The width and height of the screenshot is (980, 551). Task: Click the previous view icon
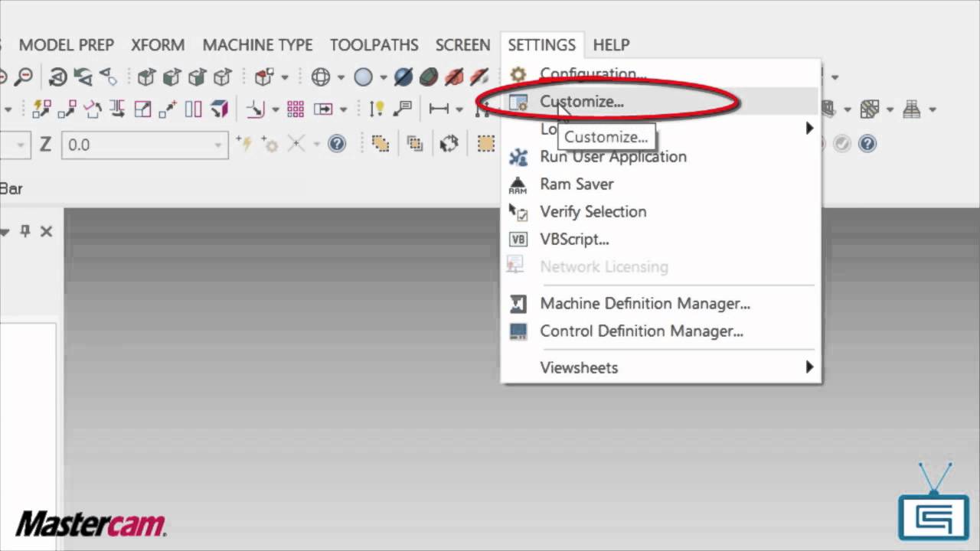83,77
